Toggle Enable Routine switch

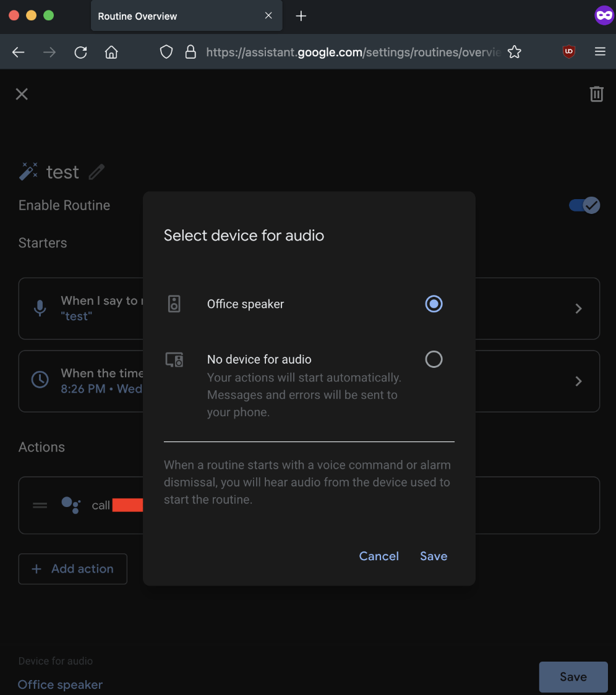(x=584, y=205)
